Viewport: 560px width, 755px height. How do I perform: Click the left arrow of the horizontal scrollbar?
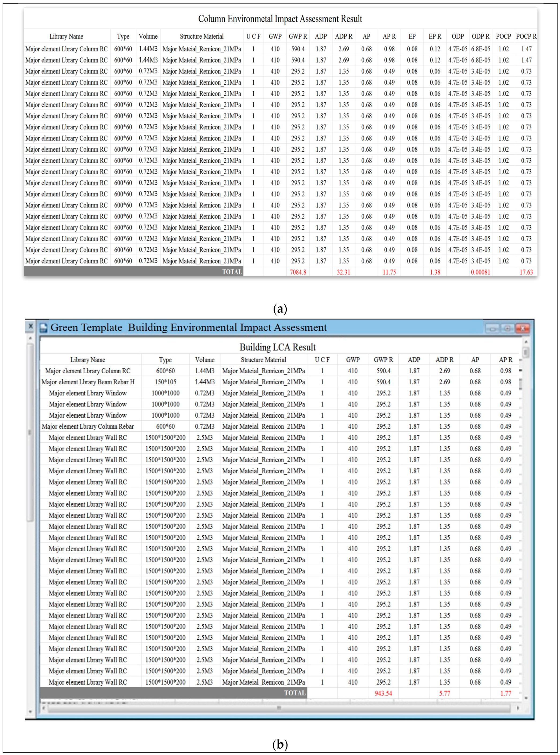pyautogui.click(x=43, y=708)
